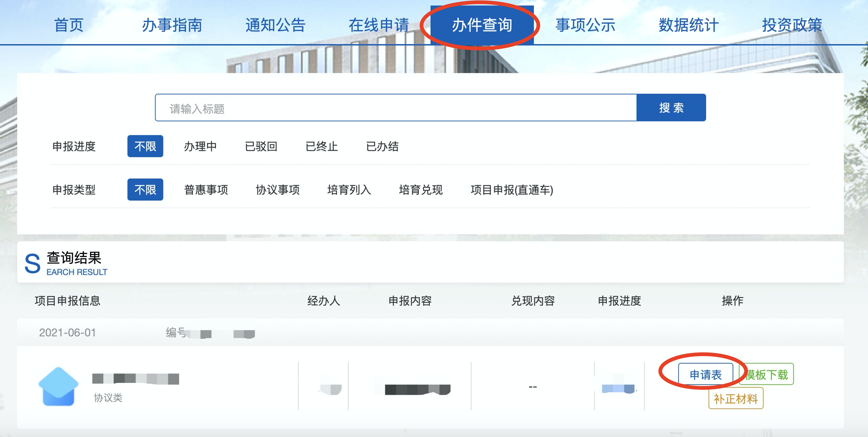The height and width of the screenshot is (437, 868).
Task: Filter type by 培育列入
Action: click(x=349, y=190)
